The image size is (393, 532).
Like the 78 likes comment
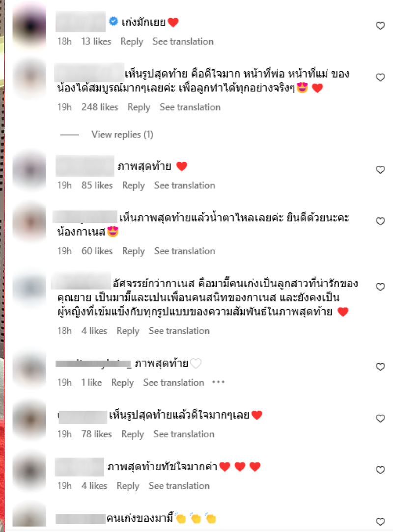(380, 418)
